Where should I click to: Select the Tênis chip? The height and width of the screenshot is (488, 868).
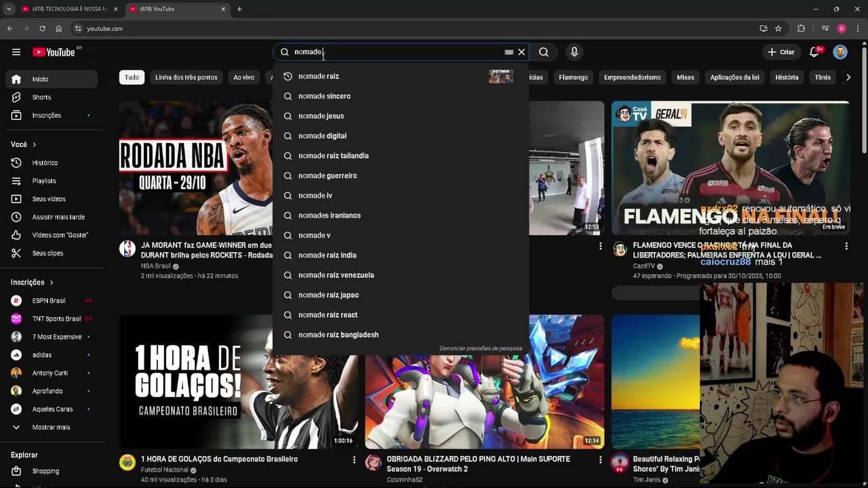click(823, 77)
